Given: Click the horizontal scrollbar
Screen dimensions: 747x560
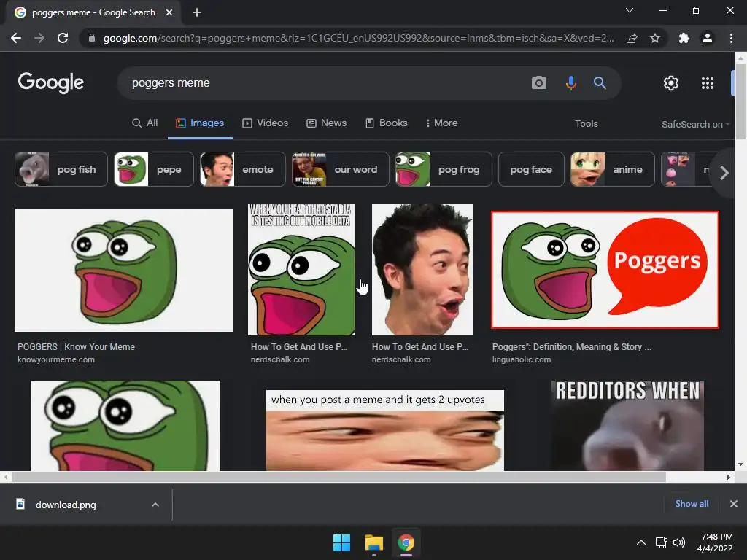Looking at the screenshot, I should (338, 477).
